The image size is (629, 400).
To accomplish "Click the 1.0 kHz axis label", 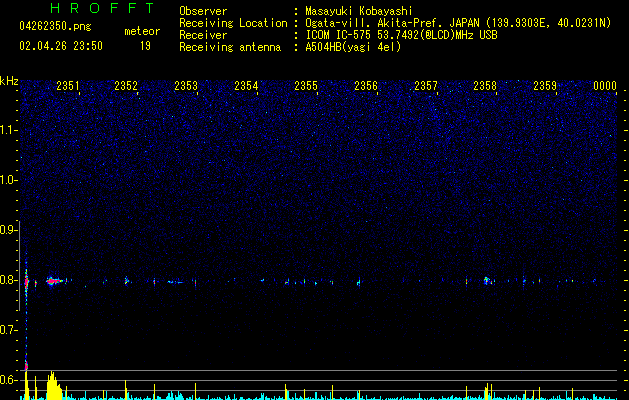I will pyautogui.click(x=9, y=180).
